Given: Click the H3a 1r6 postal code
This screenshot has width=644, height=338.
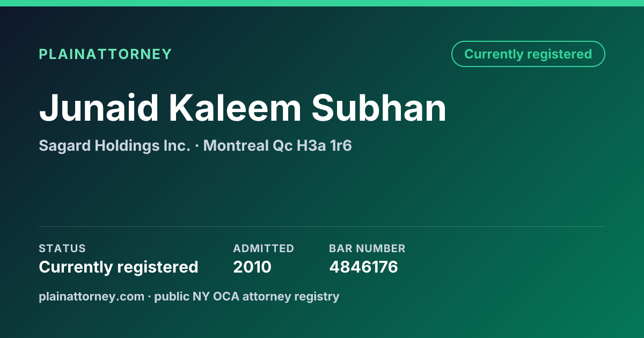Looking at the screenshot, I should pyautogui.click(x=324, y=146).
